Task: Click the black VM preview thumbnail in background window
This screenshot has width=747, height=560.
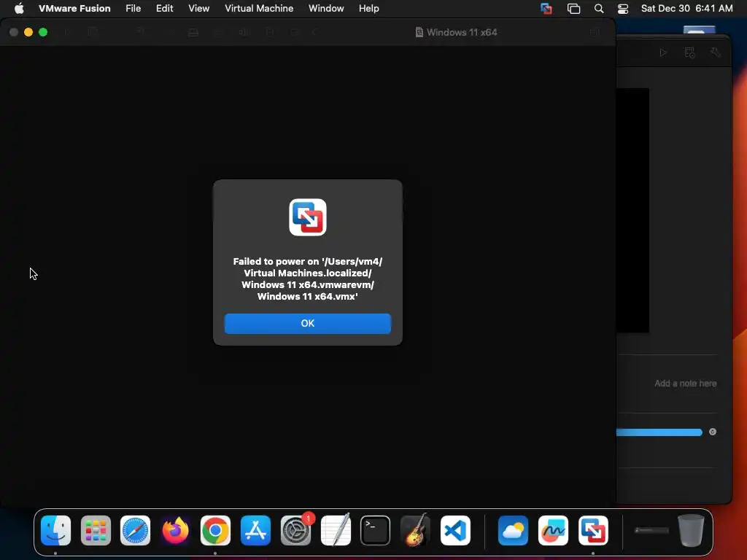Action: (632, 210)
